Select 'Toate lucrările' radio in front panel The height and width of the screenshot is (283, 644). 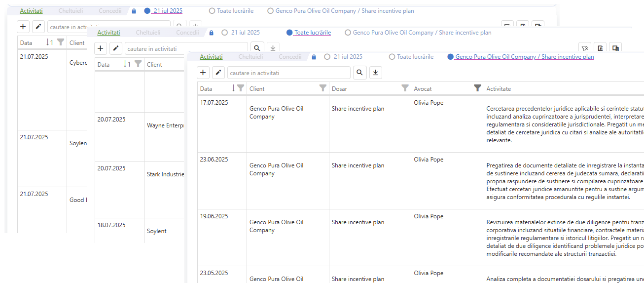pyautogui.click(x=392, y=57)
